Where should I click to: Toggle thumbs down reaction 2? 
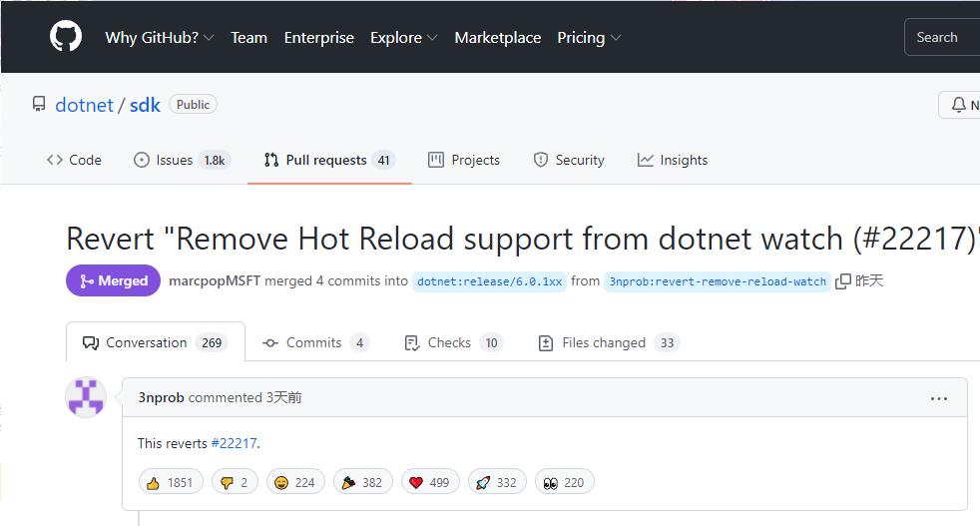click(x=235, y=482)
